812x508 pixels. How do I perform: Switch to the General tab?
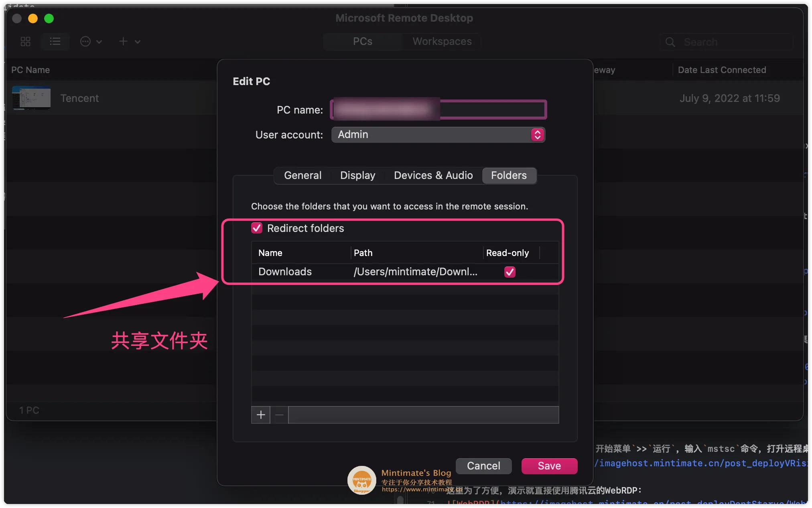tap(302, 175)
